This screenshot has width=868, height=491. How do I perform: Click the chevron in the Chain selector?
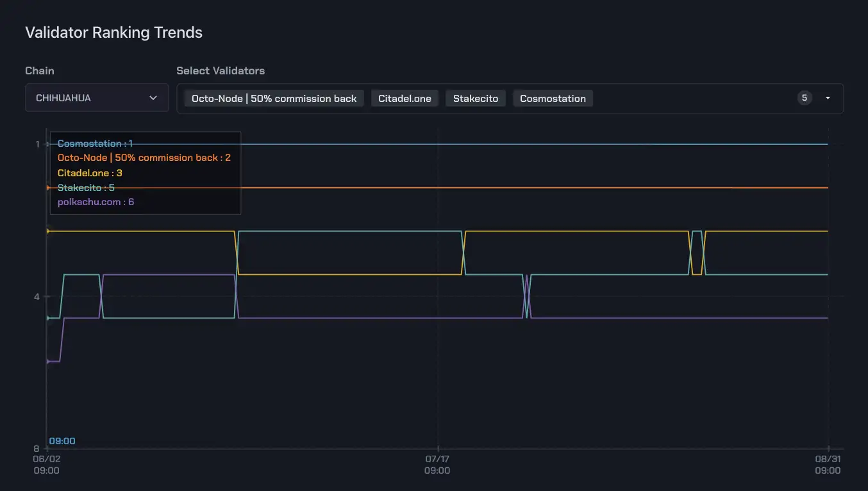[x=153, y=98]
